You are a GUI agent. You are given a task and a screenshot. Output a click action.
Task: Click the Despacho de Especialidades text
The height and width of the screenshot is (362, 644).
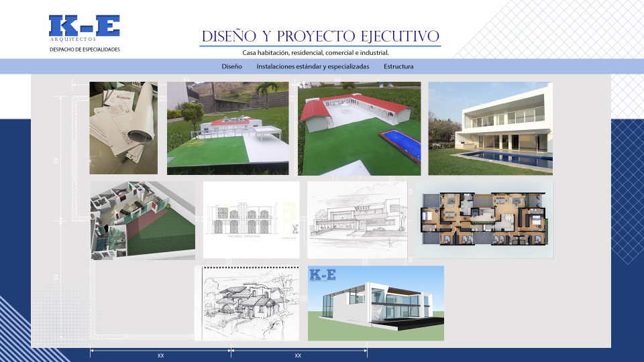click(x=85, y=50)
